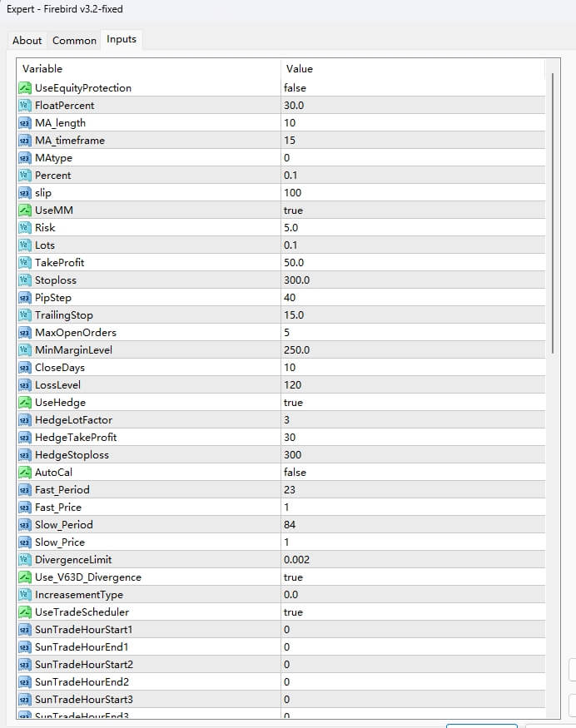Open the Common tab
The image size is (576, 728).
coord(74,40)
